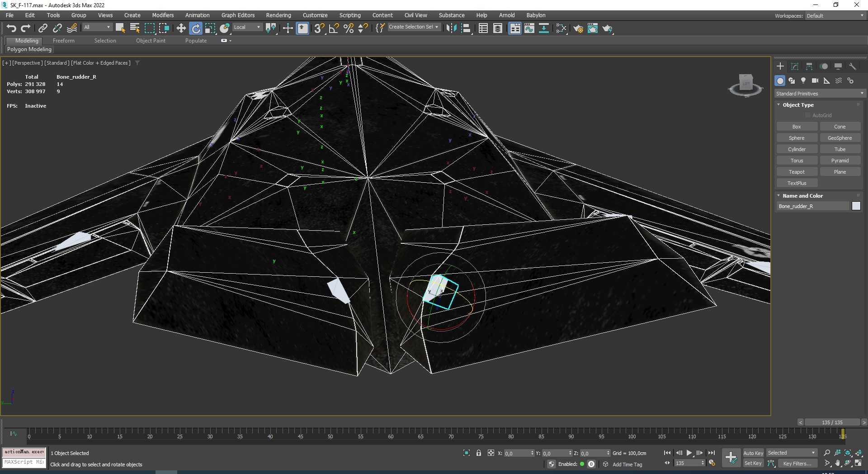
Task: Click the Key Filters button
Action: point(797,463)
